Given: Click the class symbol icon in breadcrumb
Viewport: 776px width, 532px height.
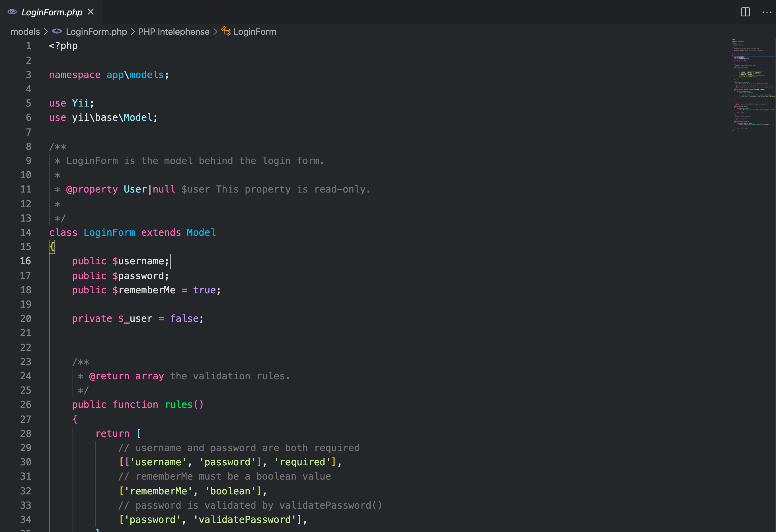Looking at the screenshot, I should 226,31.
